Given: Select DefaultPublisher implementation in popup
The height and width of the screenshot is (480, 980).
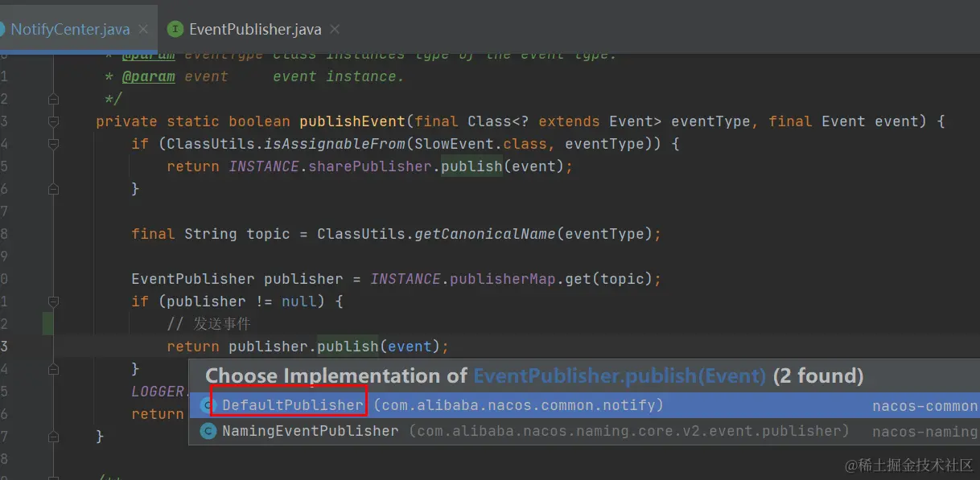Looking at the screenshot, I should point(584,405).
